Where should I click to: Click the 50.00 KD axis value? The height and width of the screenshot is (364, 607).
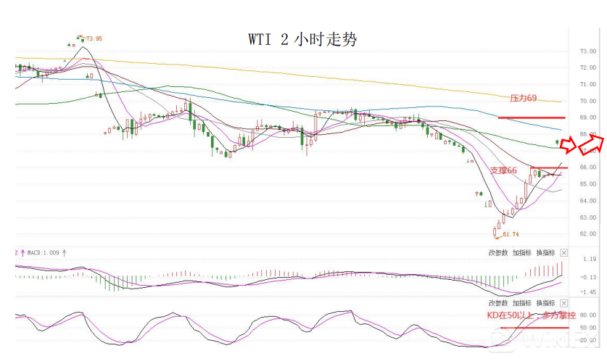point(588,328)
